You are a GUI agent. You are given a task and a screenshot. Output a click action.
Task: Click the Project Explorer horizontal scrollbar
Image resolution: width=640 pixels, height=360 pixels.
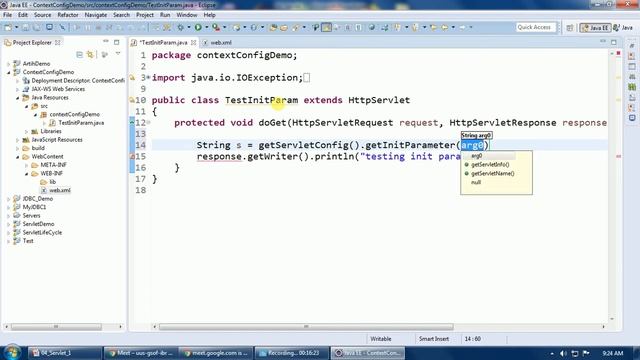pyautogui.click(x=56, y=327)
